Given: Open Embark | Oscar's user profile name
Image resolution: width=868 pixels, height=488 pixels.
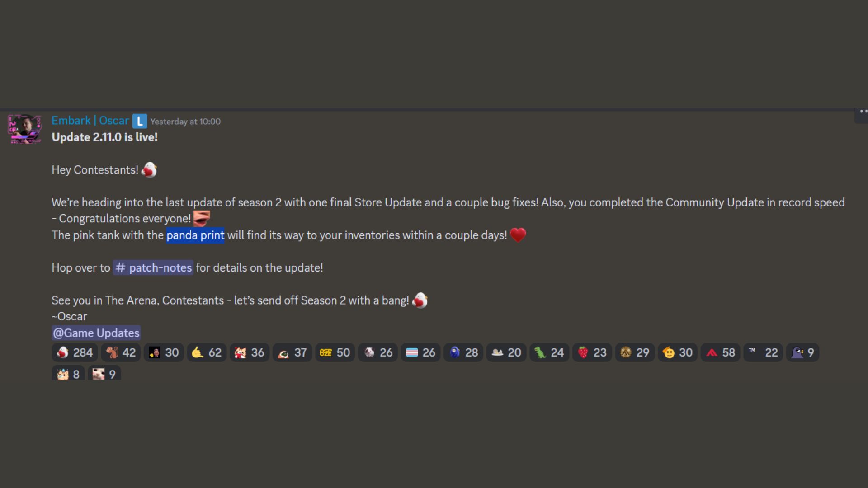Looking at the screenshot, I should [x=90, y=121].
